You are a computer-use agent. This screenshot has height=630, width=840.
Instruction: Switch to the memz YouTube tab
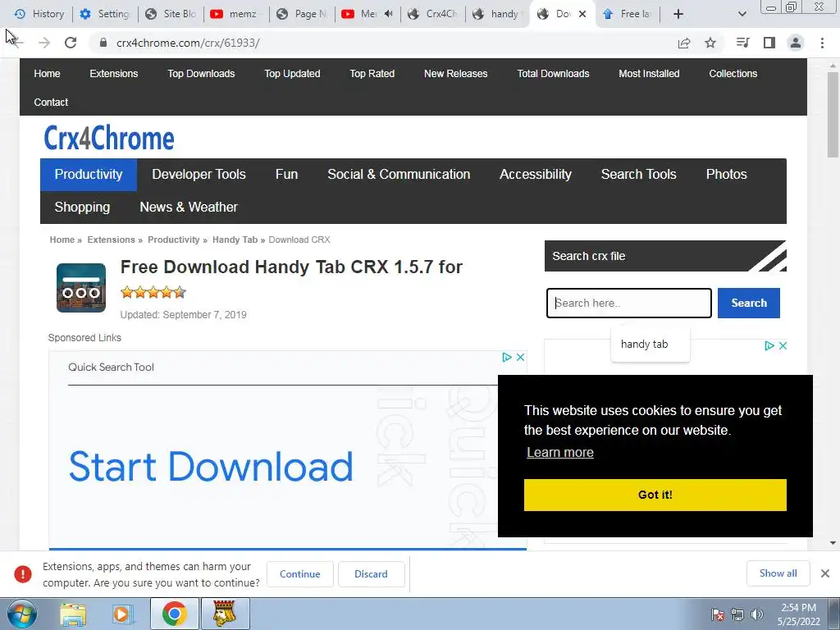pyautogui.click(x=236, y=14)
